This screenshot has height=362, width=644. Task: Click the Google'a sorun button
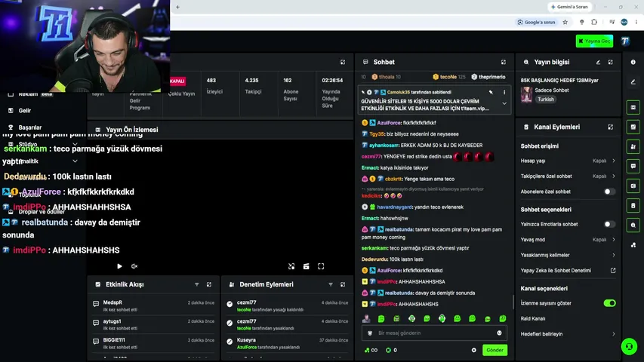pos(536,22)
